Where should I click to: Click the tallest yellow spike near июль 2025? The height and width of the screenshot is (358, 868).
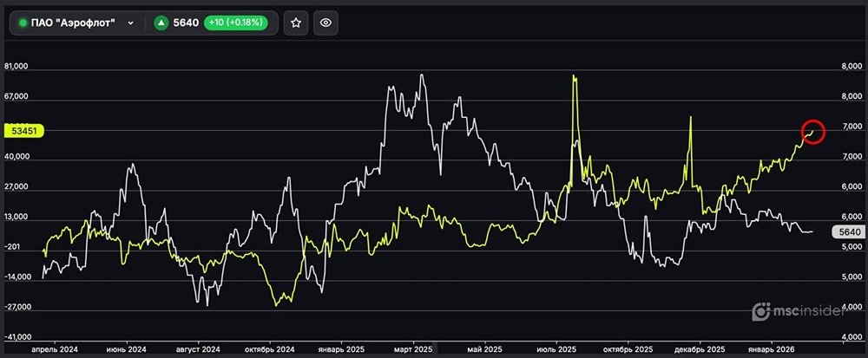(x=575, y=78)
